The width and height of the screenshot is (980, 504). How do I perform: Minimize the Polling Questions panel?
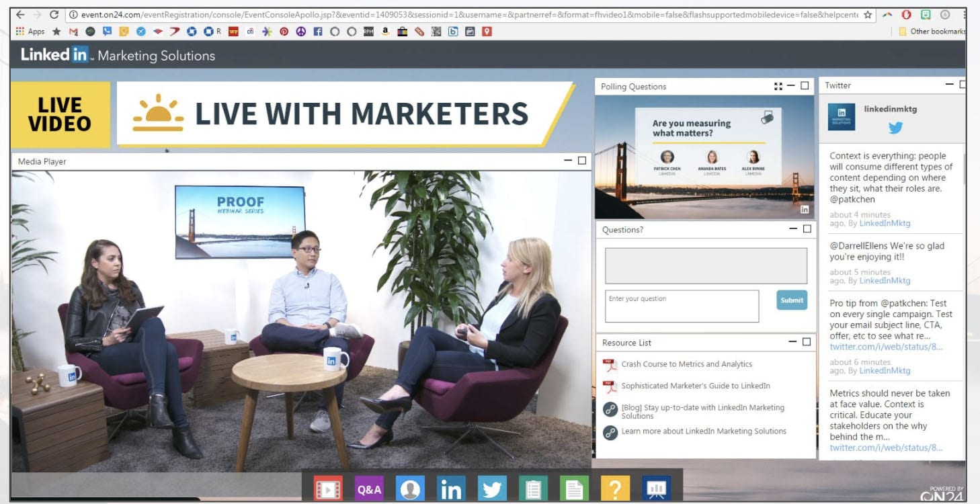coord(791,86)
